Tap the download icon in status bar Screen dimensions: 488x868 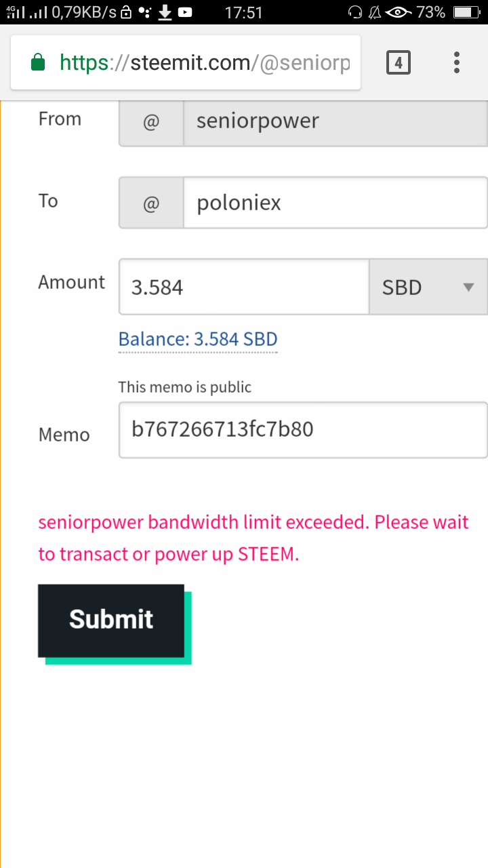pyautogui.click(x=165, y=12)
